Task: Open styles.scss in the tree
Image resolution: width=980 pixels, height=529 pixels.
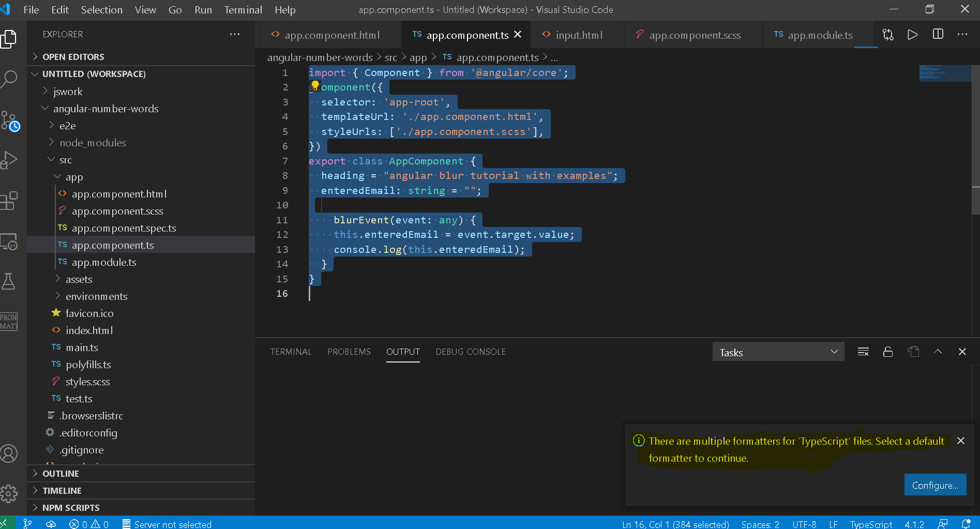Action: point(141,382)
